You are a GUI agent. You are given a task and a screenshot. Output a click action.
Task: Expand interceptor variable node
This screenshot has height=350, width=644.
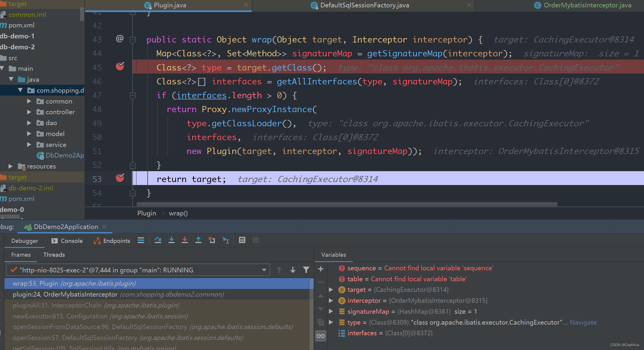coord(331,301)
